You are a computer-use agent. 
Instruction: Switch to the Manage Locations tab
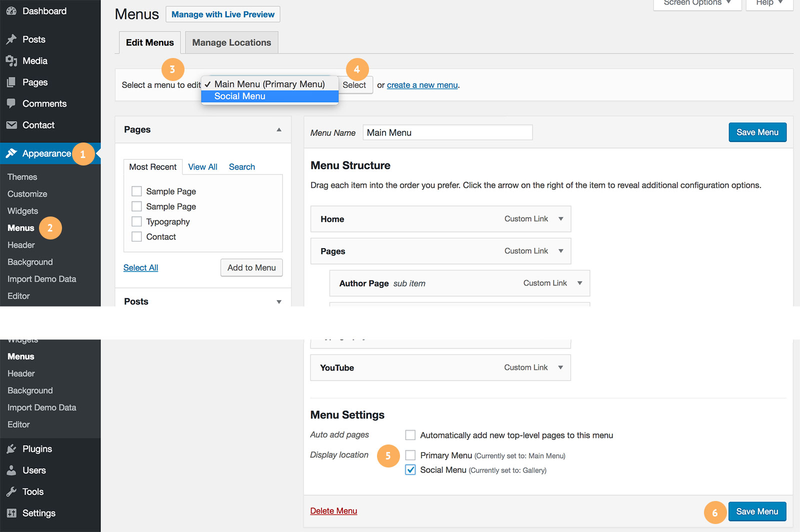coord(231,42)
